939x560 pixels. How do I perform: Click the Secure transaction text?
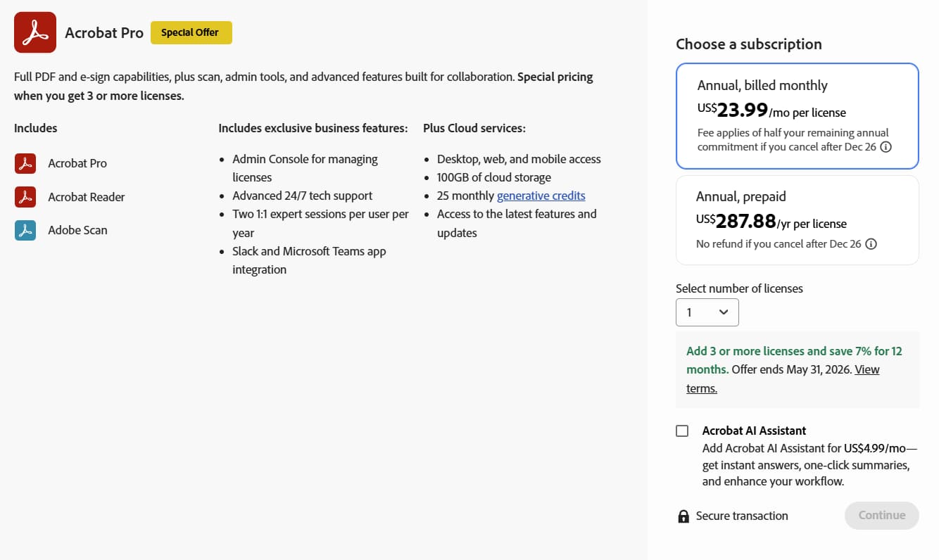pos(741,516)
